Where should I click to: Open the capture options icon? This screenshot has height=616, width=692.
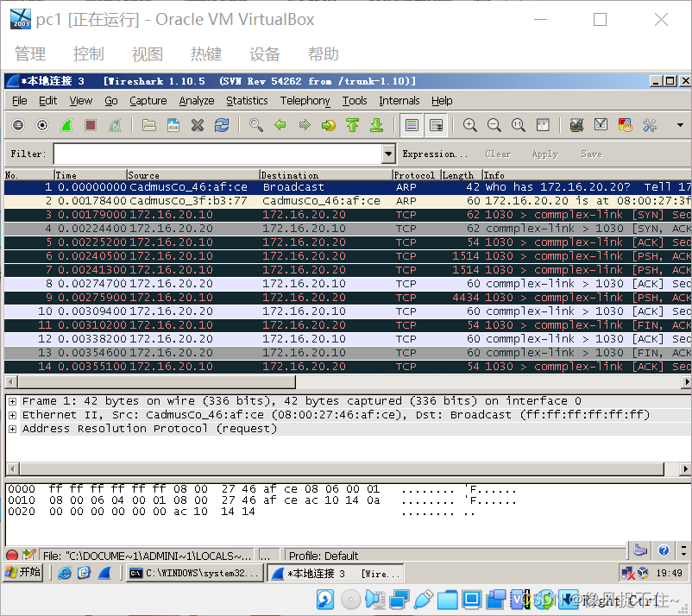[x=42, y=125]
